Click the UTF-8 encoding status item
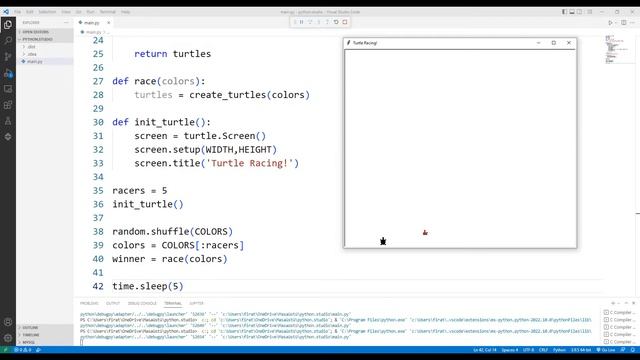 pyautogui.click(x=528, y=350)
